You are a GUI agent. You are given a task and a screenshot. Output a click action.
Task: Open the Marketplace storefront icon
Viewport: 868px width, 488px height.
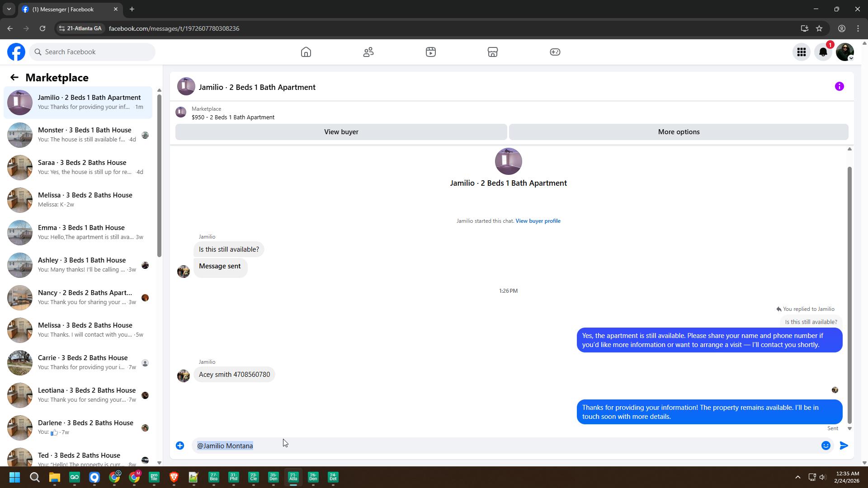click(493, 52)
